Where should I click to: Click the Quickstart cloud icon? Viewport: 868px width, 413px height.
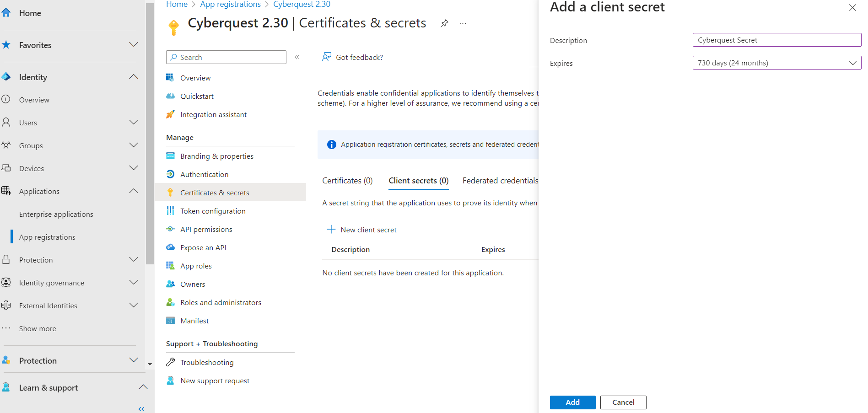tap(170, 96)
